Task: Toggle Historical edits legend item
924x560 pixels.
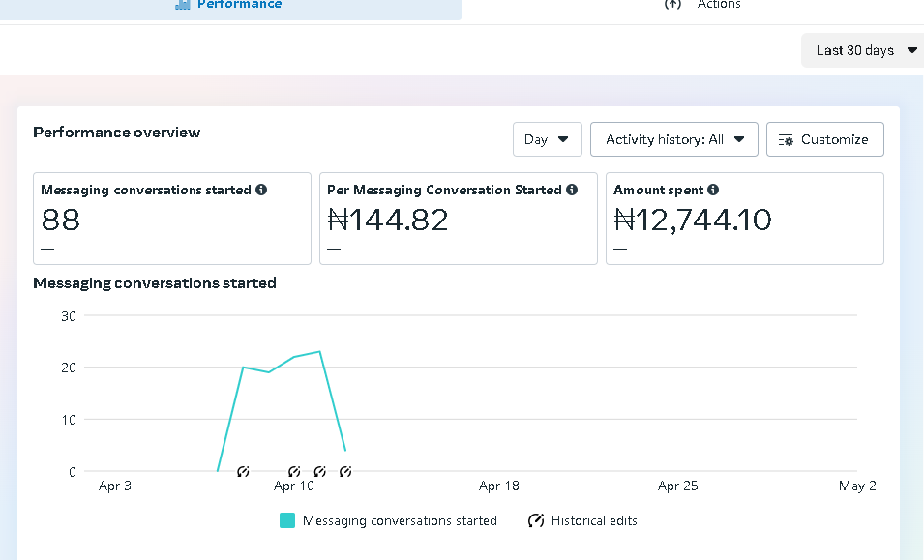Action: pyautogui.click(x=582, y=520)
